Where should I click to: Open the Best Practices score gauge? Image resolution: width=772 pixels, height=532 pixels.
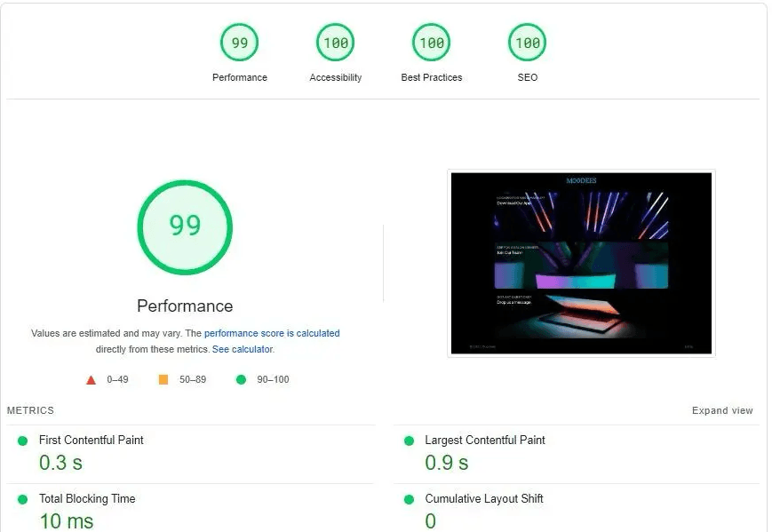[432, 43]
